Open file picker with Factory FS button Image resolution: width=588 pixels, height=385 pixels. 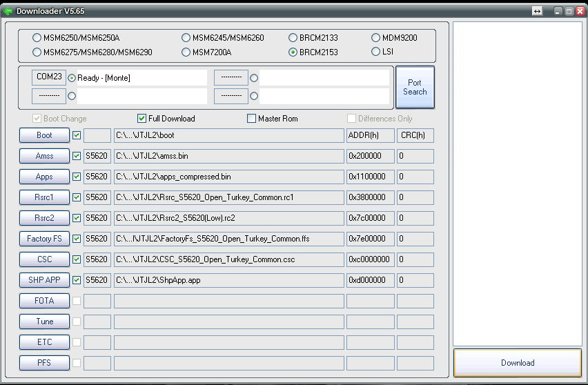[44, 239]
